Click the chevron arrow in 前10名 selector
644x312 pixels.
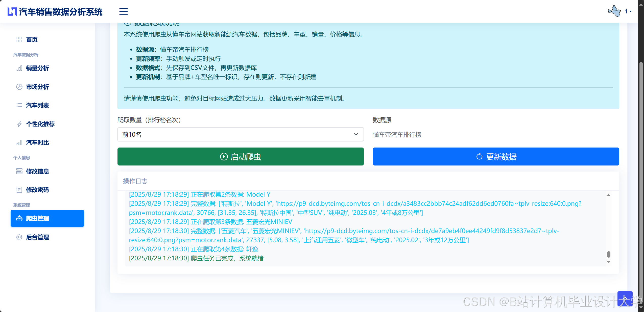click(356, 134)
